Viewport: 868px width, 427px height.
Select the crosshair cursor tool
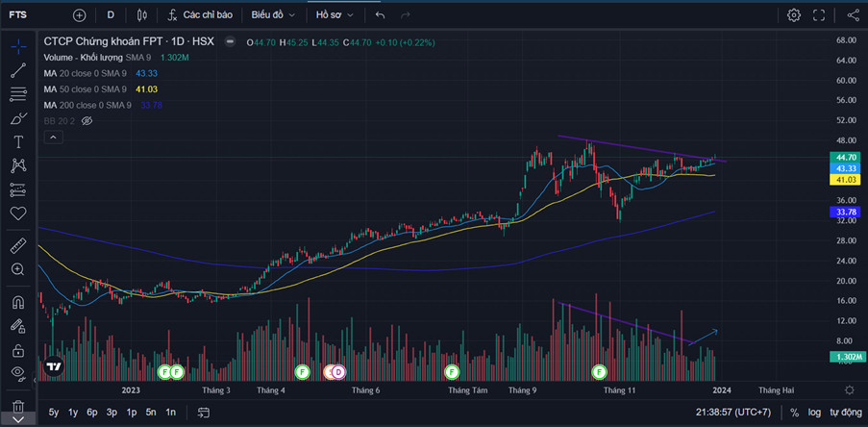pos(17,45)
